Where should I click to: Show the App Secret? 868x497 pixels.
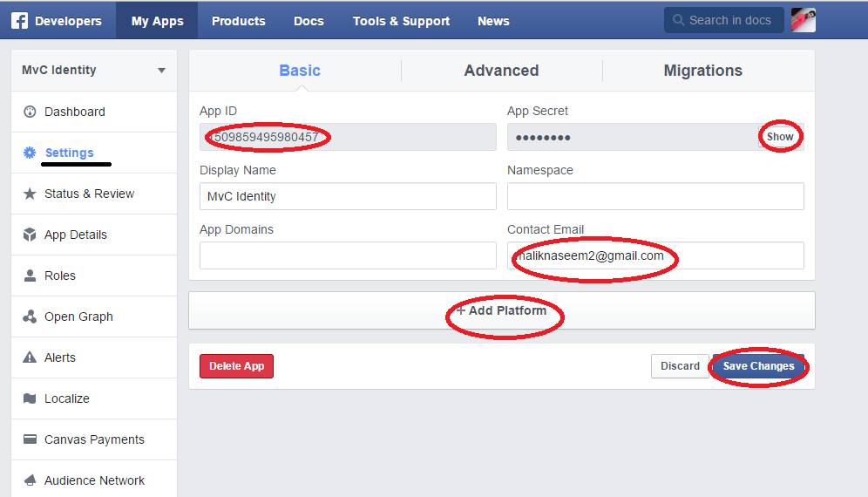click(780, 137)
